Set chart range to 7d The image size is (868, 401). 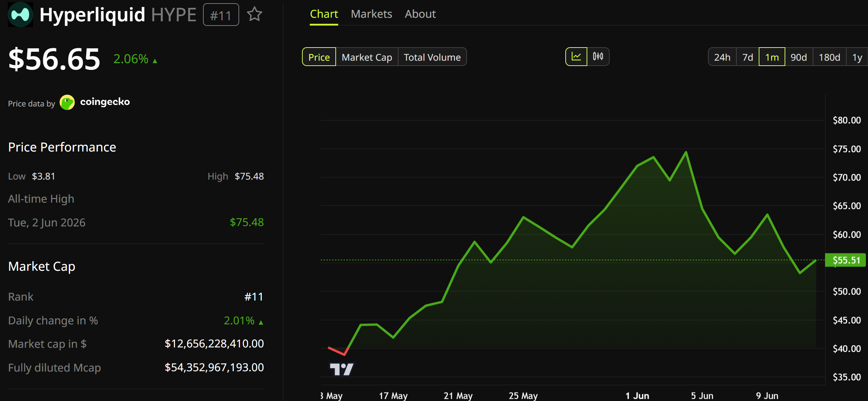coord(748,57)
